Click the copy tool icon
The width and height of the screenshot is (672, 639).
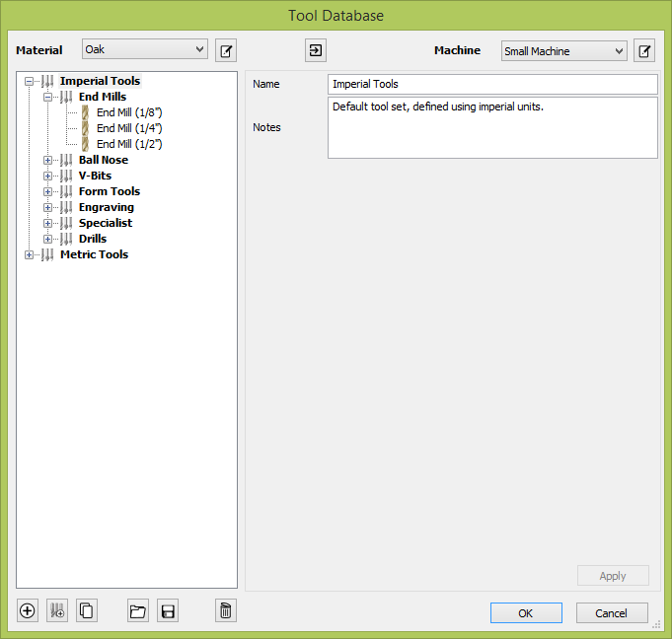click(87, 610)
